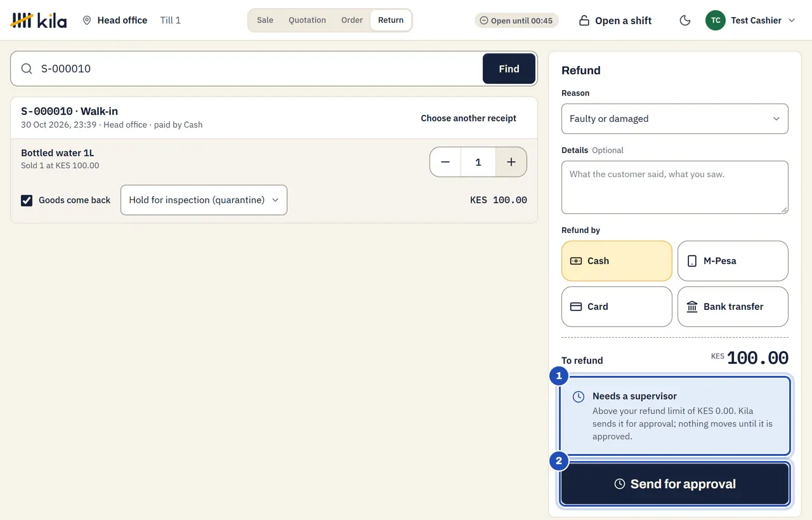Image resolution: width=812 pixels, height=520 pixels.
Task: Open the Reason dropdown
Action: 675,119
